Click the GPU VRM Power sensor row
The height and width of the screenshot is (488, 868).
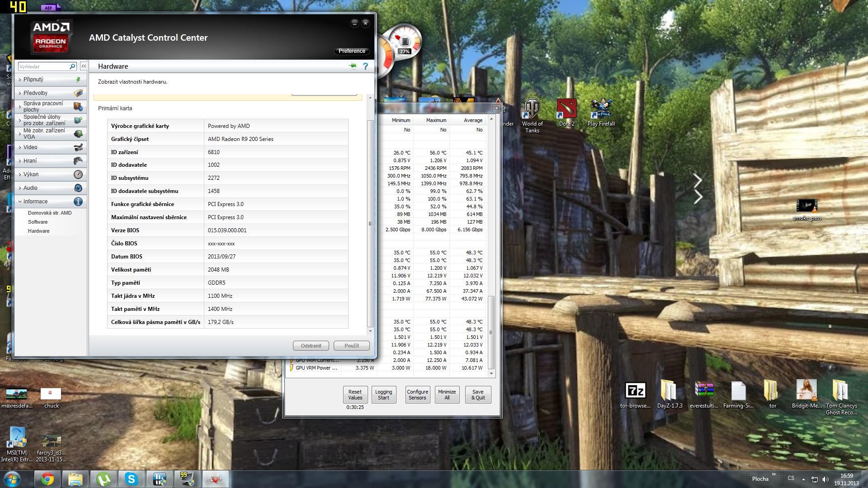[387, 368]
